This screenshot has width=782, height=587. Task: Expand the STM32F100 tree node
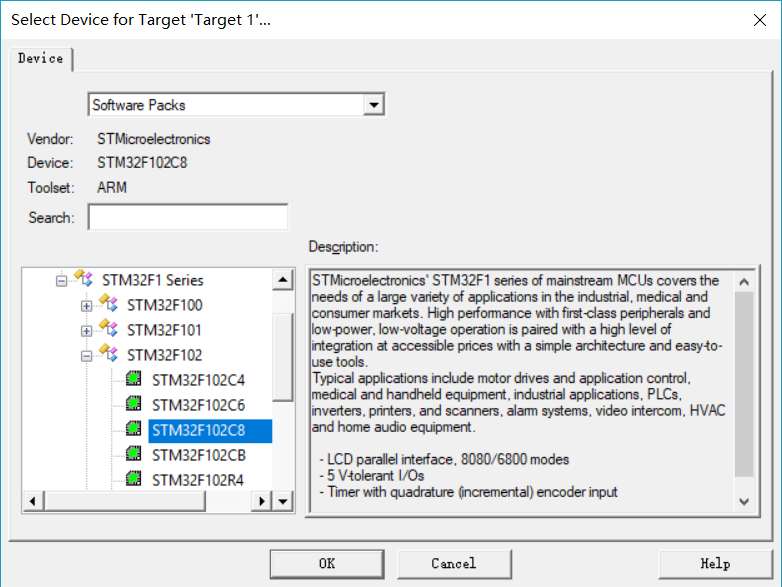tap(86, 306)
